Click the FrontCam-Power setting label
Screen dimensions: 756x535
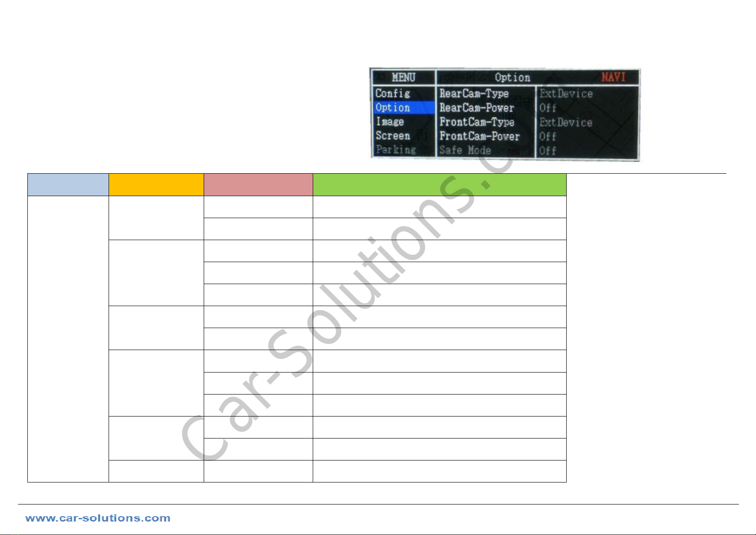click(x=479, y=136)
